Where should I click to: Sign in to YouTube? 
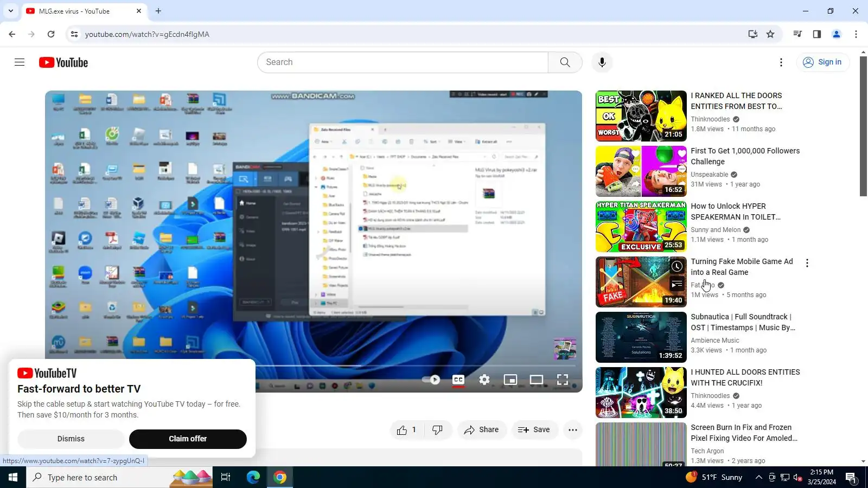click(822, 62)
